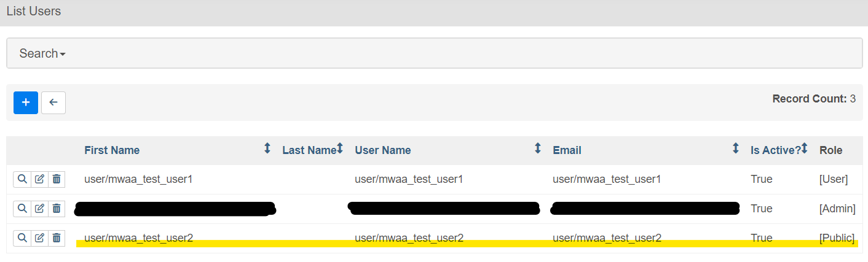
Task: Click the User Name column header
Action: click(x=383, y=150)
